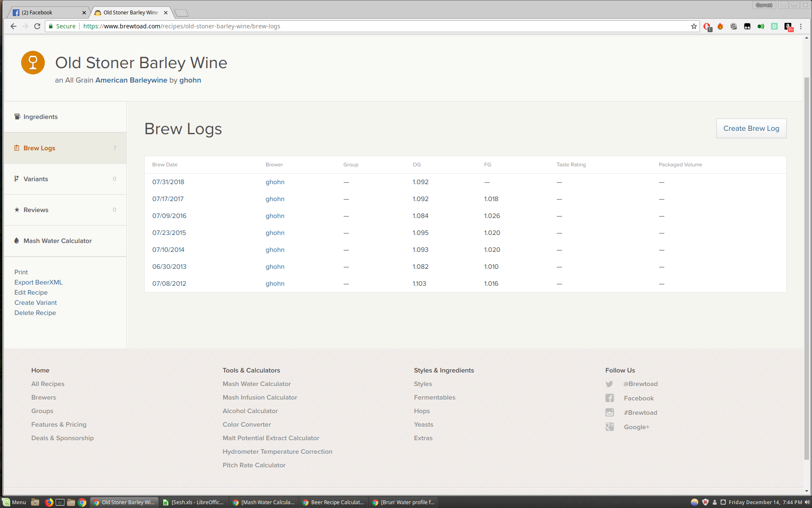Viewport: 812px width, 508px height.
Task: Click the Ingredients sidebar icon
Action: point(17,116)
